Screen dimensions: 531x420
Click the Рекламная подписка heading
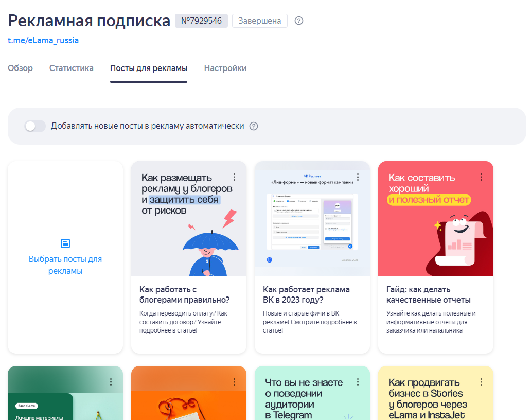click(89, 21)
